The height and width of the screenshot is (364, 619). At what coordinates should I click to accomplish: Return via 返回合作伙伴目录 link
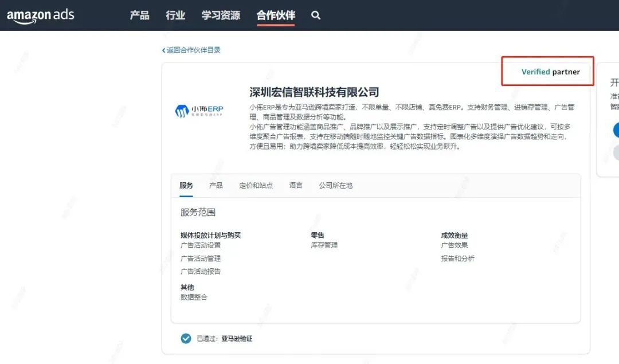pyautogui.click(x=193, y=50)
